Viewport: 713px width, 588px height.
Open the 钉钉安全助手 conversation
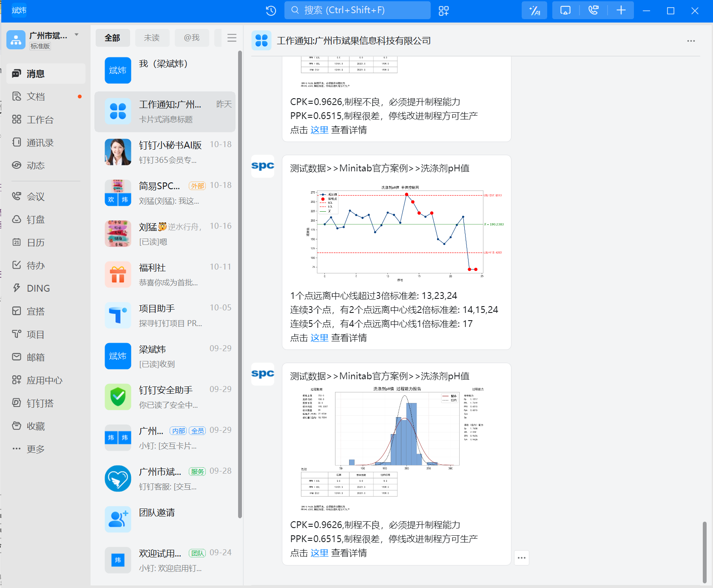coord(165,397)
